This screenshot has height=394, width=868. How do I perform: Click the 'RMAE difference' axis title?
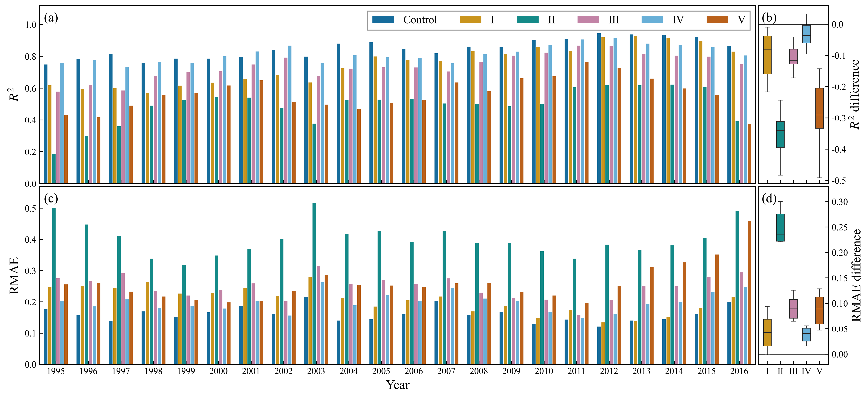pyautogui.click(x=856, y=276)
